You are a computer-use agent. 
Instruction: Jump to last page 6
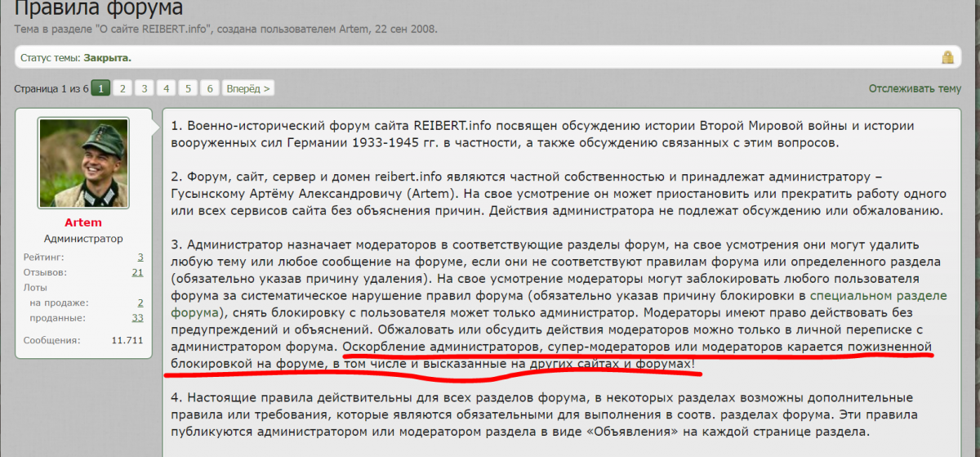tap(211, 88)
